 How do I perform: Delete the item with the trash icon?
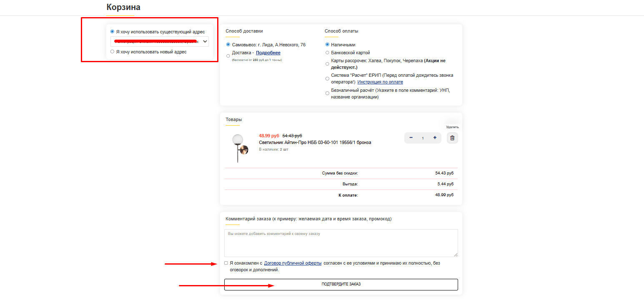pyautogui.click(x=452, y=138)
